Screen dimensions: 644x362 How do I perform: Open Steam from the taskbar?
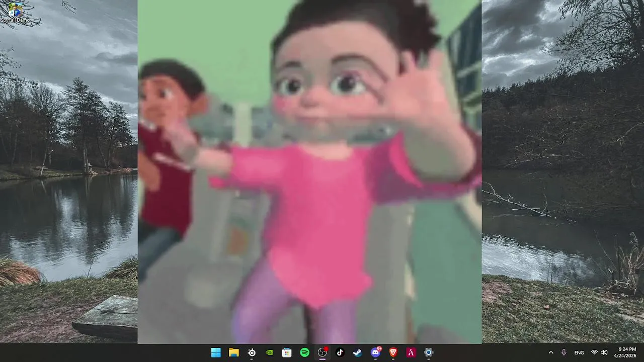point(358,352)
